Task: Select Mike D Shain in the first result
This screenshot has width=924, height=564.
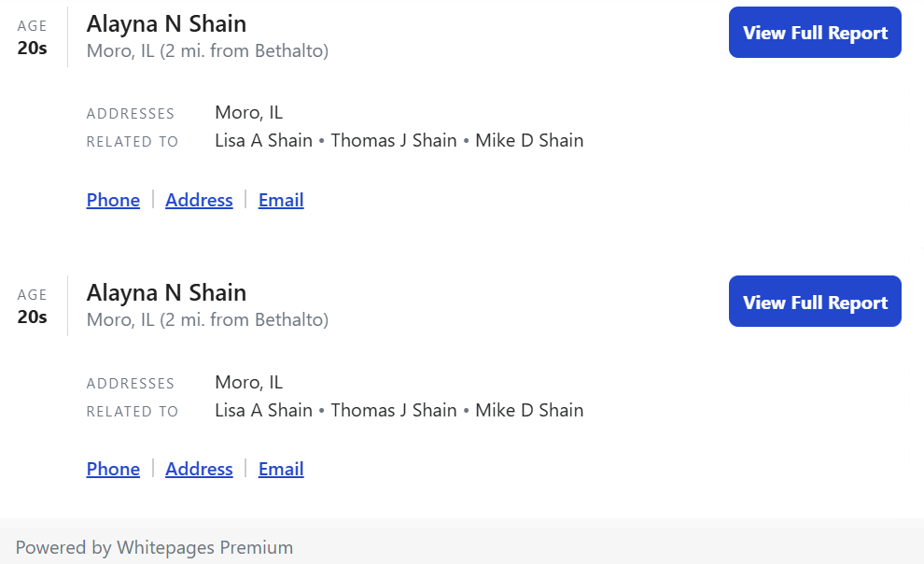Action: pos(529,141)
